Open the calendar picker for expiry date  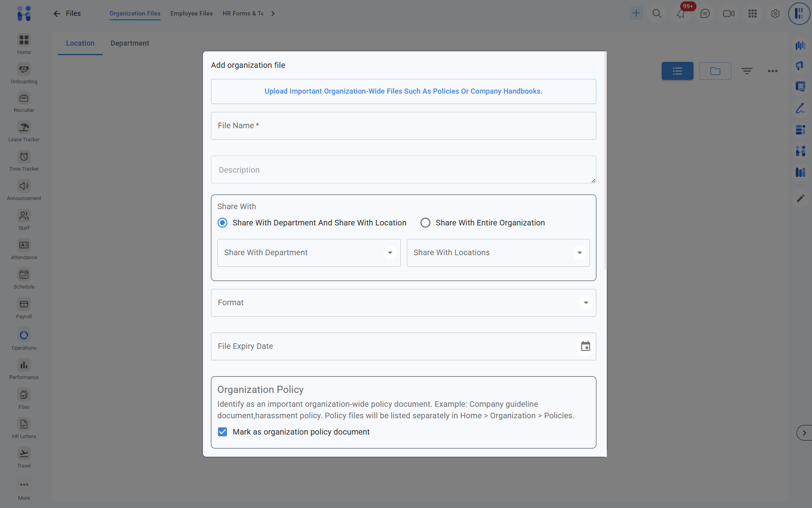tap(585, 346)
